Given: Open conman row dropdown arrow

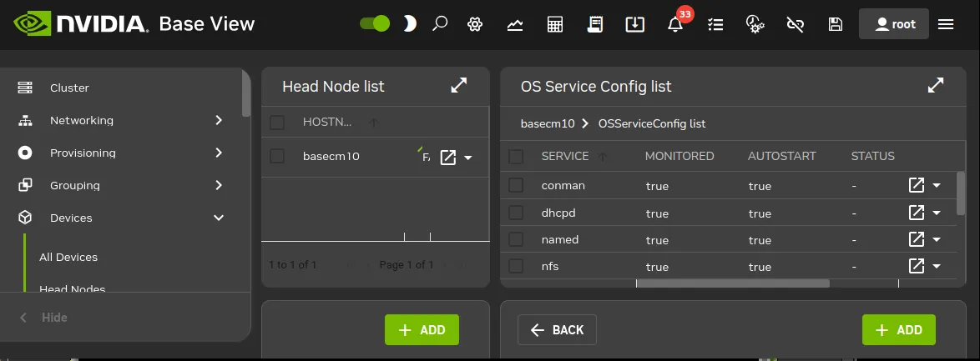Looking at the screenshot, I should [937, 185].
